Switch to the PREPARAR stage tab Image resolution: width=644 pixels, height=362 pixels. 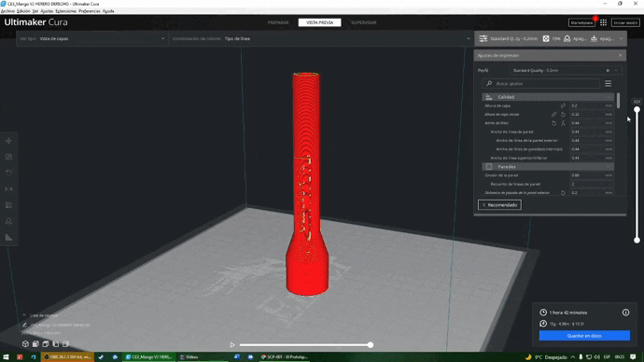click(278, 22)
